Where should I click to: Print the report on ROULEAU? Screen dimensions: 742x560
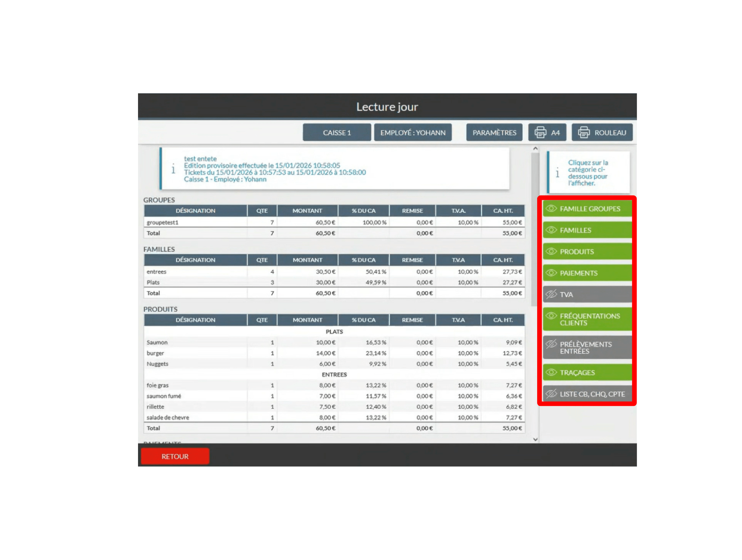pos(602,132)
